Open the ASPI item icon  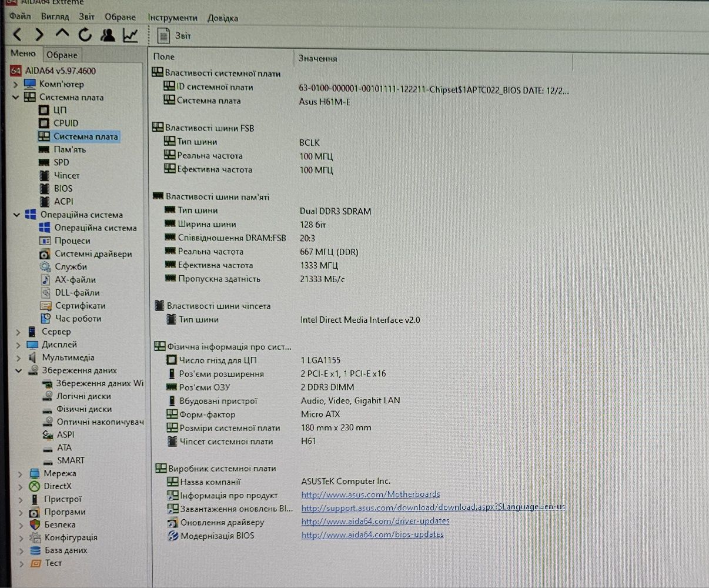click(x=48, y=435)
